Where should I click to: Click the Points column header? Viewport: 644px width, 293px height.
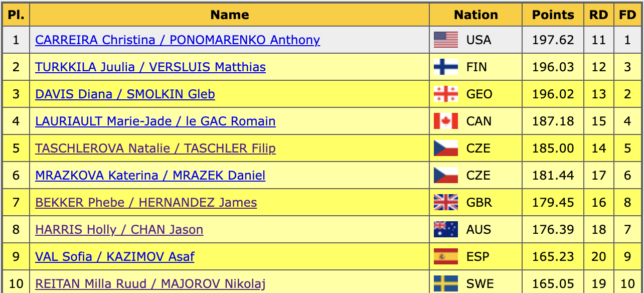coord(553,15)
